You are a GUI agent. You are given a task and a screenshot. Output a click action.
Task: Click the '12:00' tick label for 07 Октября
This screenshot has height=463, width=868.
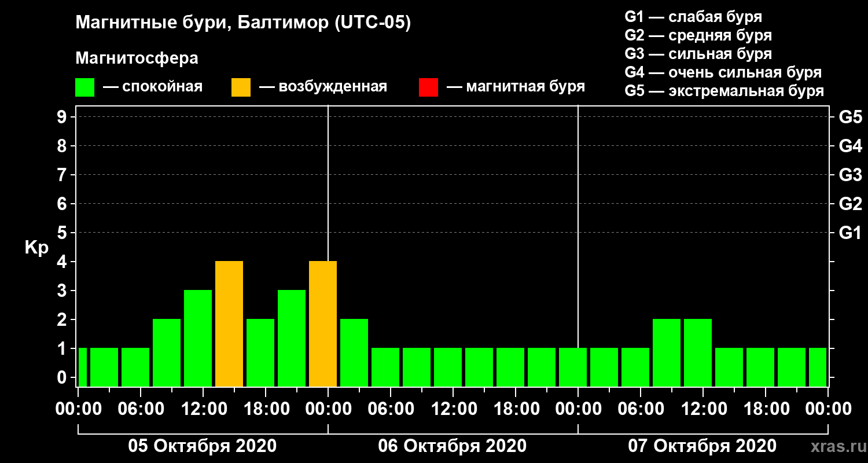coord(703,409)
